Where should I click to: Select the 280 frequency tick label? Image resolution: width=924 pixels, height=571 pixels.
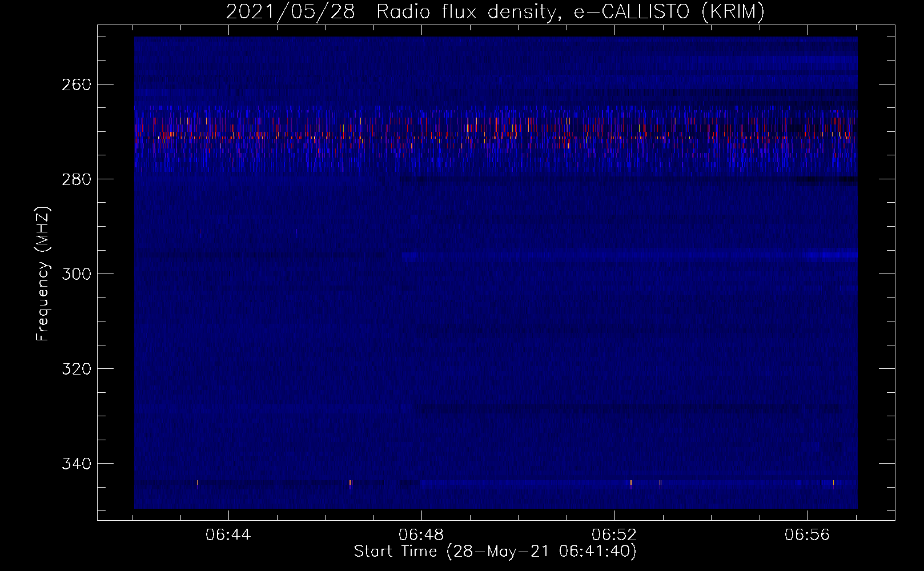pyautogui.click(x=75, y=179)
